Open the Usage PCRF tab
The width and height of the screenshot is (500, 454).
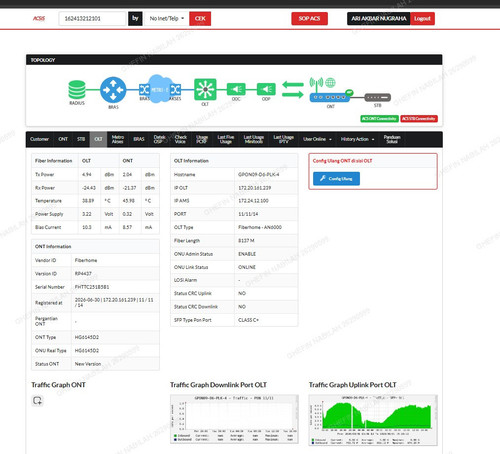tap(202, 139)
